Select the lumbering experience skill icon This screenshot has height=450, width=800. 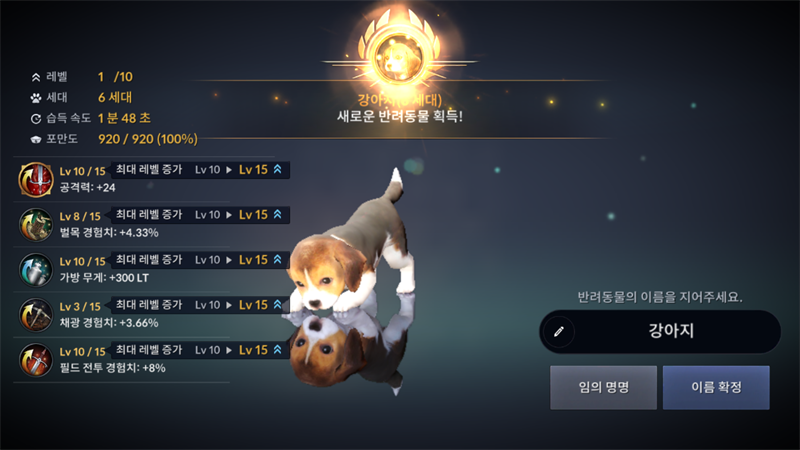click(x=36, y=224)
